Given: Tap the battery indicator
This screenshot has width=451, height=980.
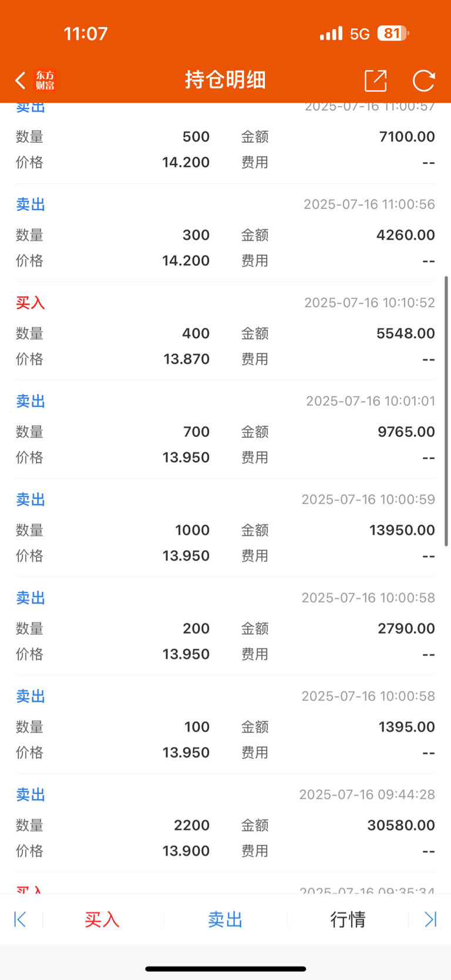Looking at the screenshot, I should (393, 33).
